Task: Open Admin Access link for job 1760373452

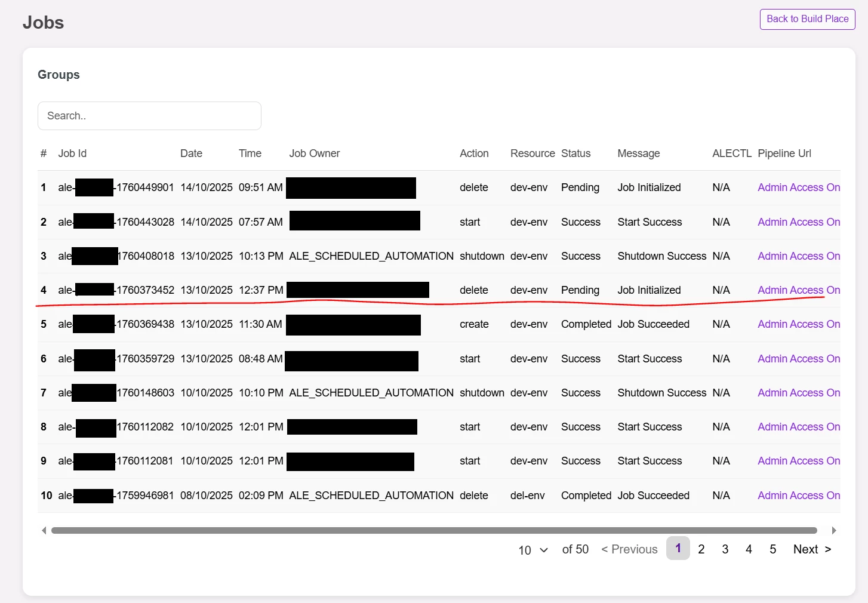Action: click(799, 290)
